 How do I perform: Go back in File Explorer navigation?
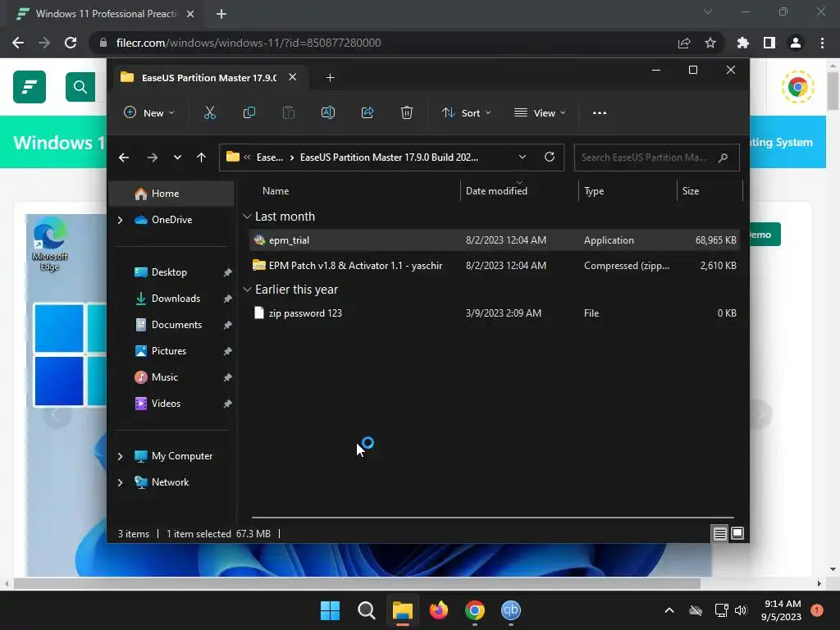click(x=124, y=157)
